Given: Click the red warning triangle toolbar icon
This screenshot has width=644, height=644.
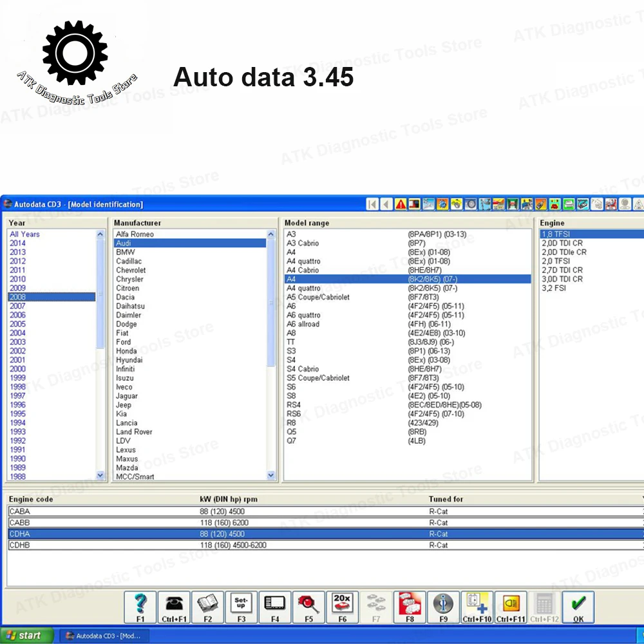Looking at the screenshot, I should [x=401, y=204].
